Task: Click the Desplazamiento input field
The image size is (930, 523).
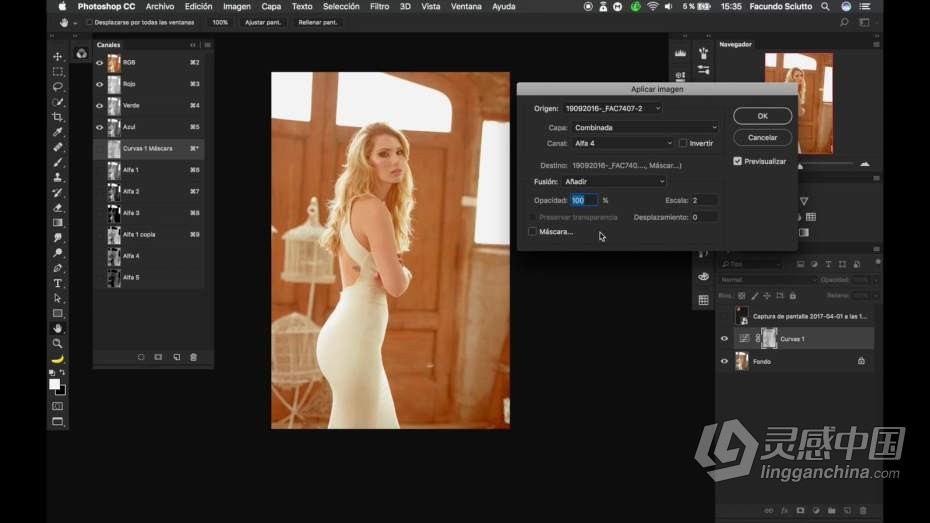Action: [705, 217]
